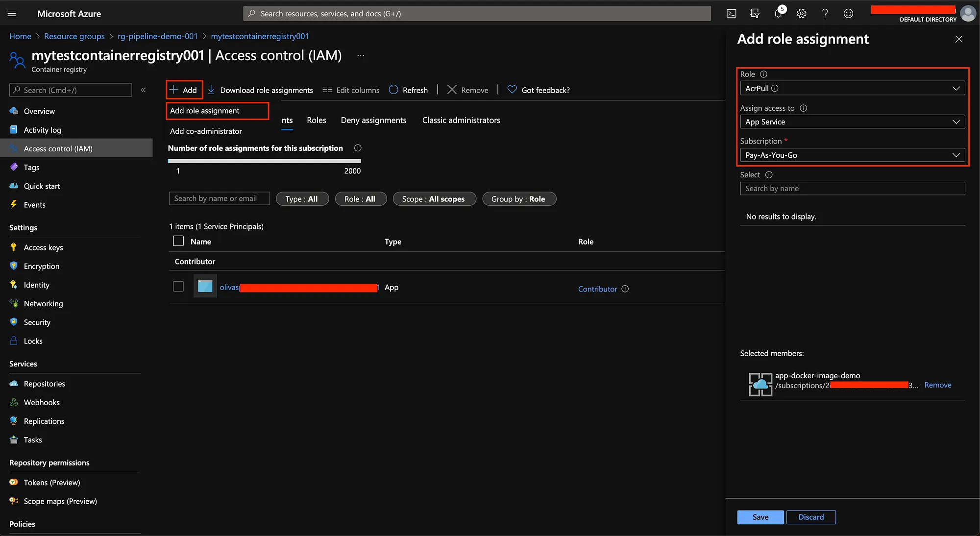Open Locks under Settings
The image size is (980, 536).
tap(33, 341)
